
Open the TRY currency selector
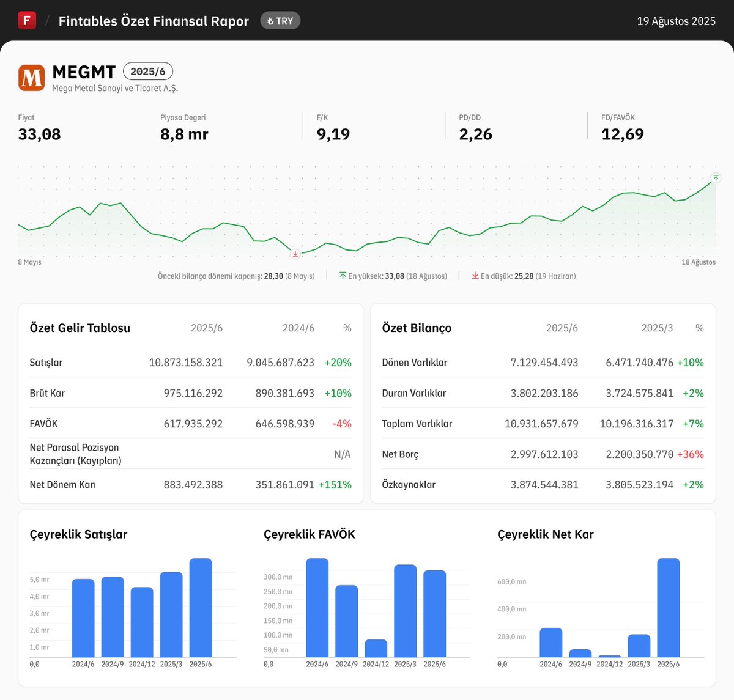(x=280, y=20)
